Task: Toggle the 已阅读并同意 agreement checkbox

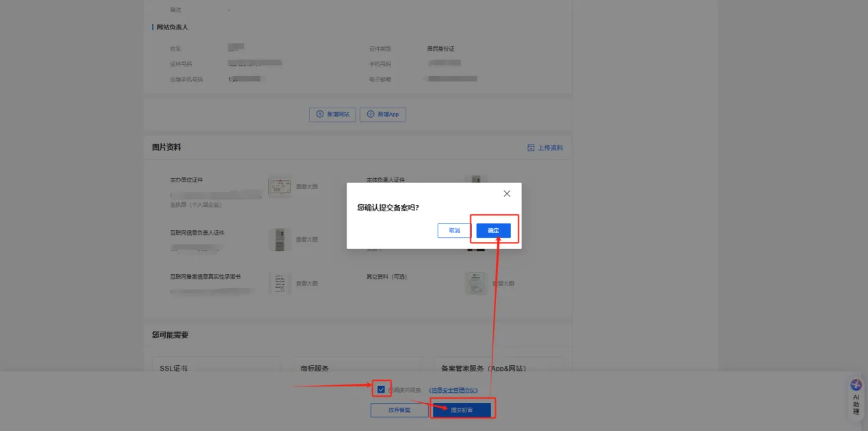Action: [381, 390]
